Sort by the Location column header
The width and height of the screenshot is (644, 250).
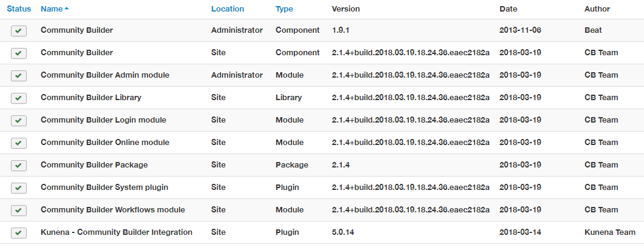[228, 9]
